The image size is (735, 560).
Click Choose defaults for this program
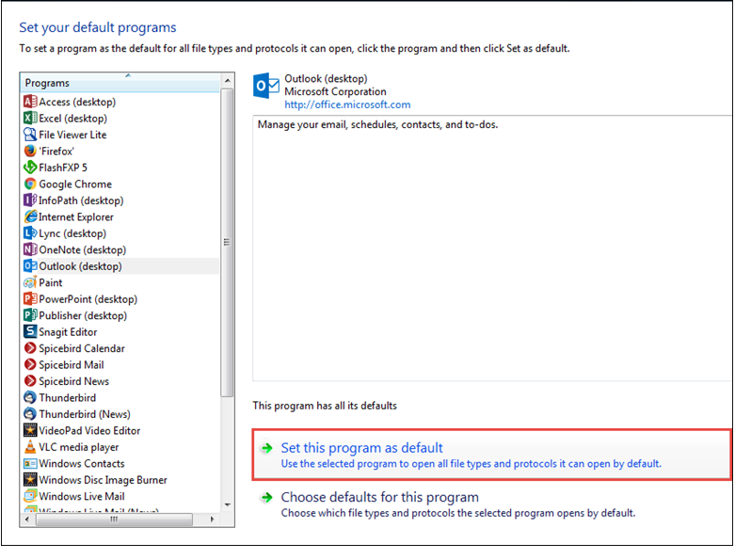pyautogui.click(x=379, y=497)
